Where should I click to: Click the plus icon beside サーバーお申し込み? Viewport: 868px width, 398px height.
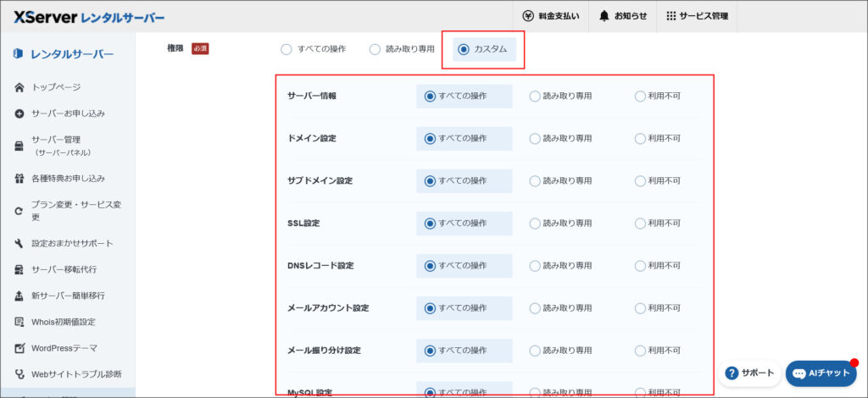click(19, 113)
